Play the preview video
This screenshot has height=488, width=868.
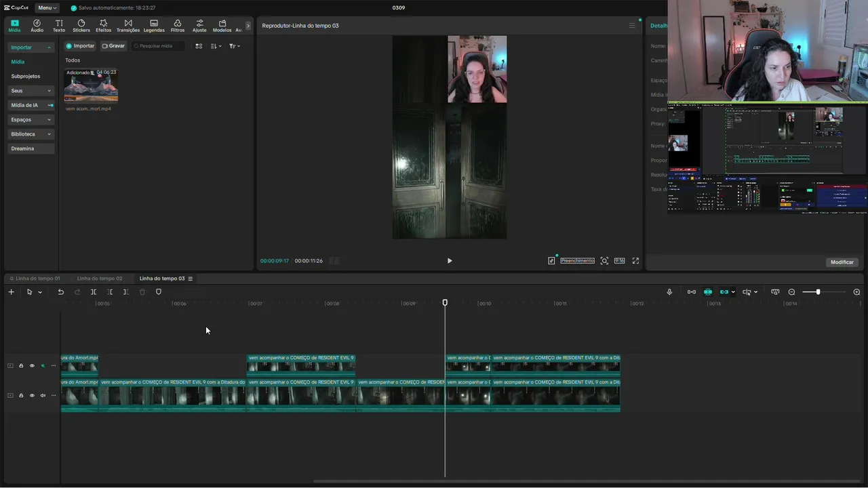(x=450, y=261)
